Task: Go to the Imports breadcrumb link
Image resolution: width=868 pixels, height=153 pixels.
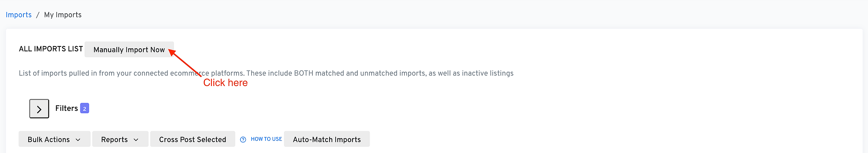Action: pos(19,15)
